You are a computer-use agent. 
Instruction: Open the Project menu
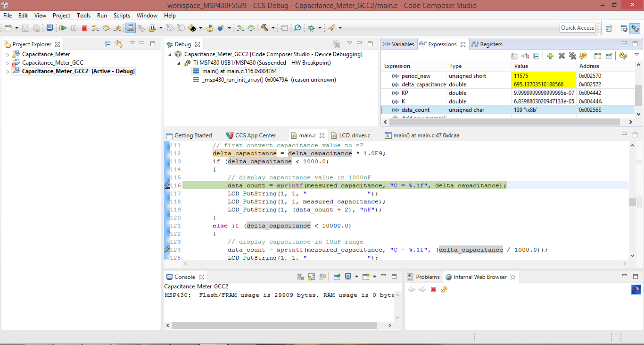pos(61,16)
